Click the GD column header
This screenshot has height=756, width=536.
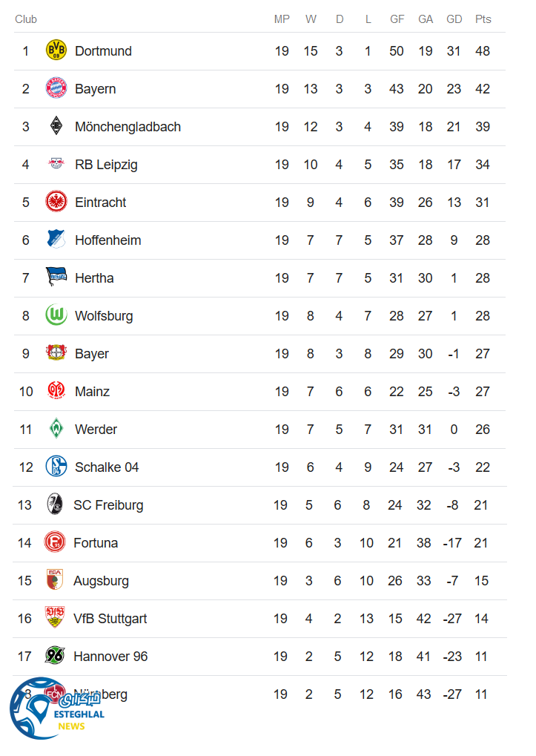[x=454, y=19]
